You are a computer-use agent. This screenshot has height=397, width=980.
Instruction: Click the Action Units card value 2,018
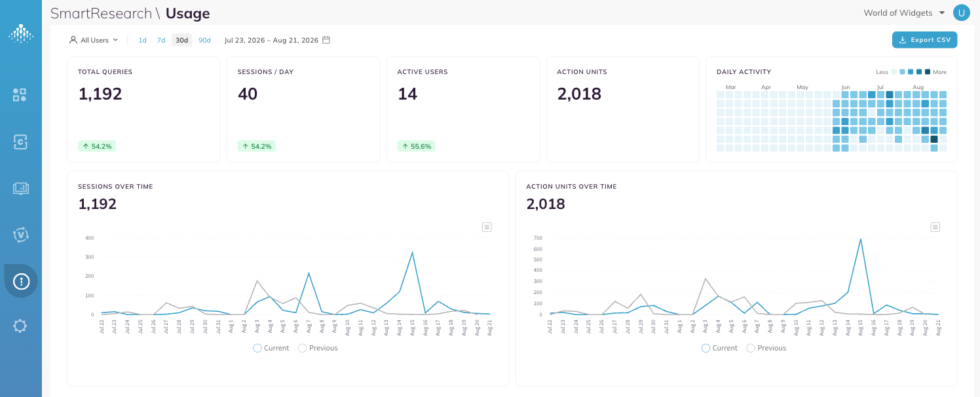[x=579, y=94]
